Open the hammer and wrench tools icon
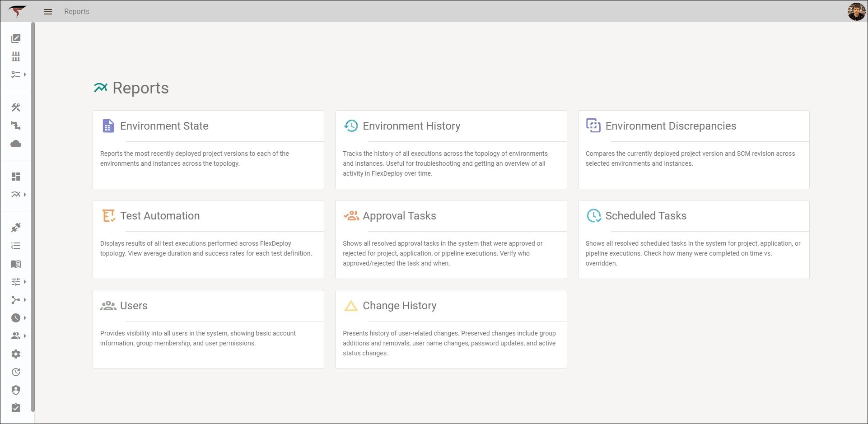The image size is (868, 424). click(16, 107)
